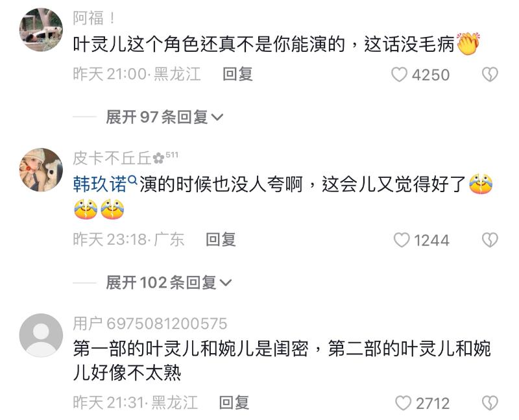Tap search icon beside 韩玖诺
Viewport: 519px width, 420px height.
(132, 180)
